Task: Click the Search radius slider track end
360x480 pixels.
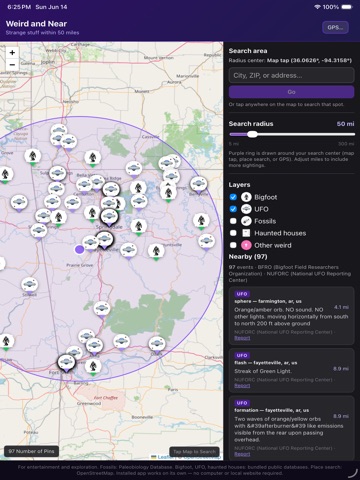Action: click(x=353, y=134)
